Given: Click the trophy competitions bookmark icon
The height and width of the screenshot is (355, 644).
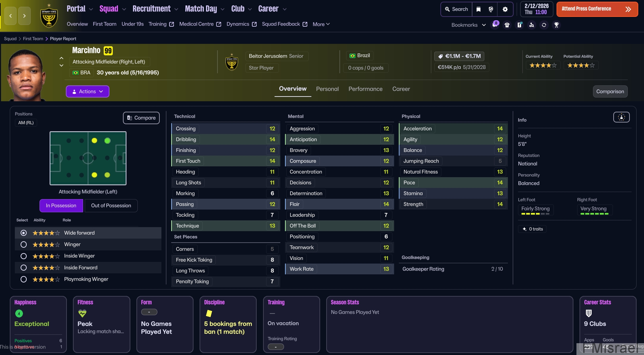Looking at the screenshot, I should [x=556, y=25].
